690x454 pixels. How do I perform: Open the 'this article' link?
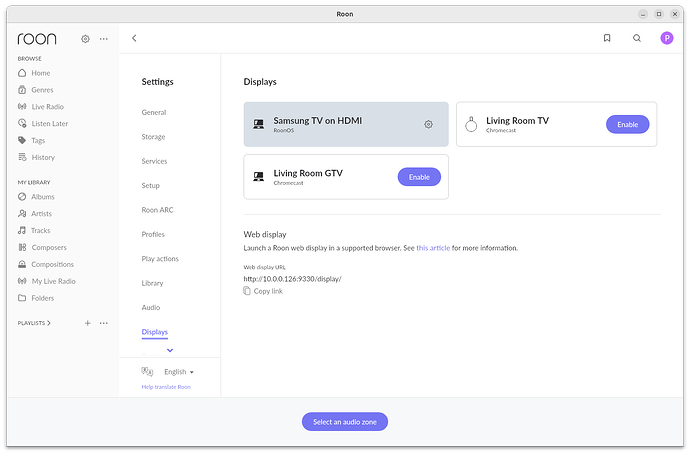pyautogui.click(x=433, y=248)
